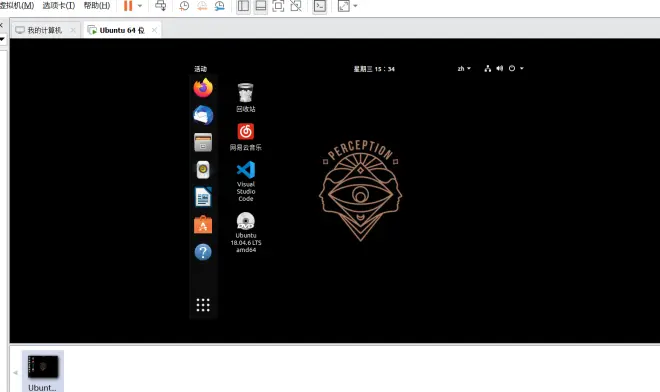The width and height of the screenshot is (660, 392).
Task: Open the Help icon in the dock
Action: pos(203,252)
